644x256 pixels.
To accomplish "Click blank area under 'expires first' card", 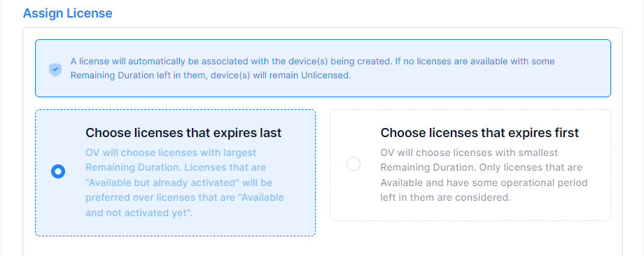I will point(470,238).
